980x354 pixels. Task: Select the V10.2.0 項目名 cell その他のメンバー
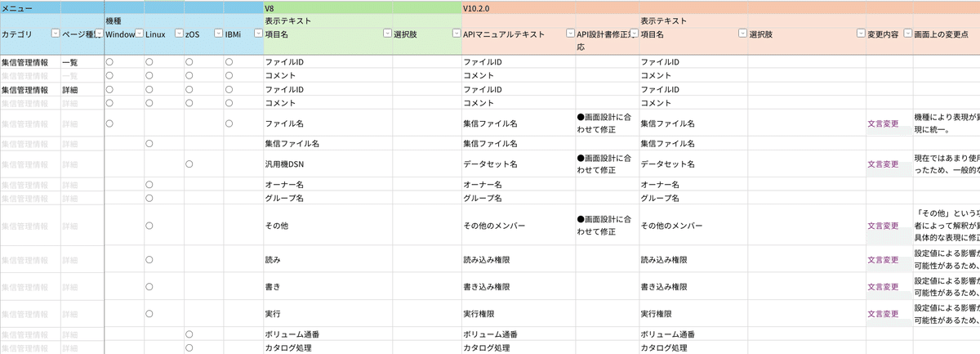point(693,225)
